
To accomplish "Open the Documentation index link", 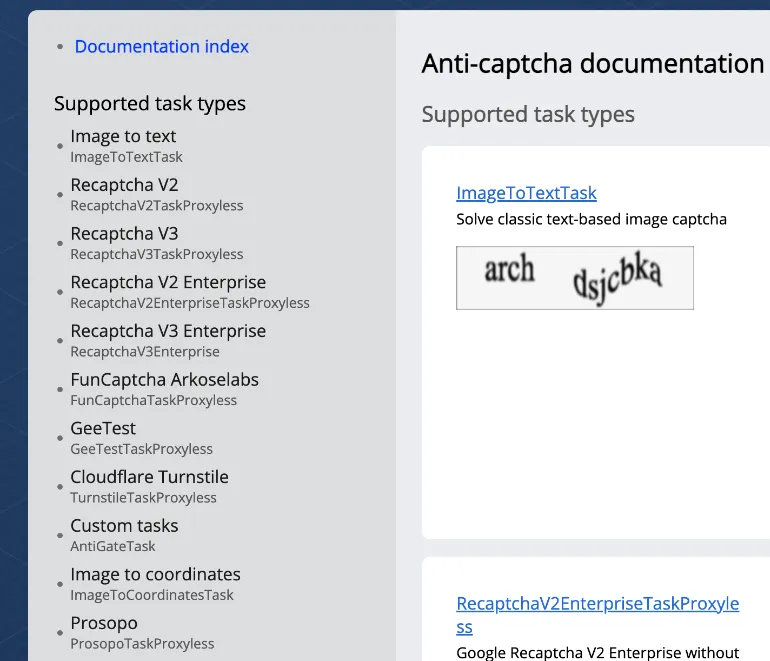I will [x=162, y=46].
